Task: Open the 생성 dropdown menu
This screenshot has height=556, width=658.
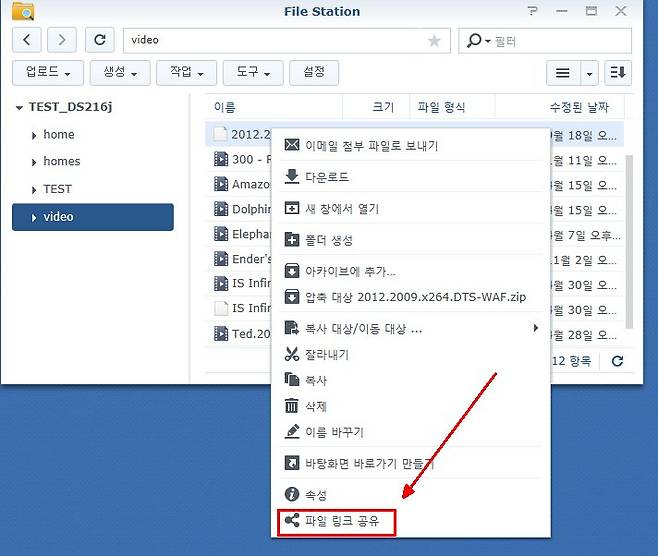Action: [x=120, y=73]
